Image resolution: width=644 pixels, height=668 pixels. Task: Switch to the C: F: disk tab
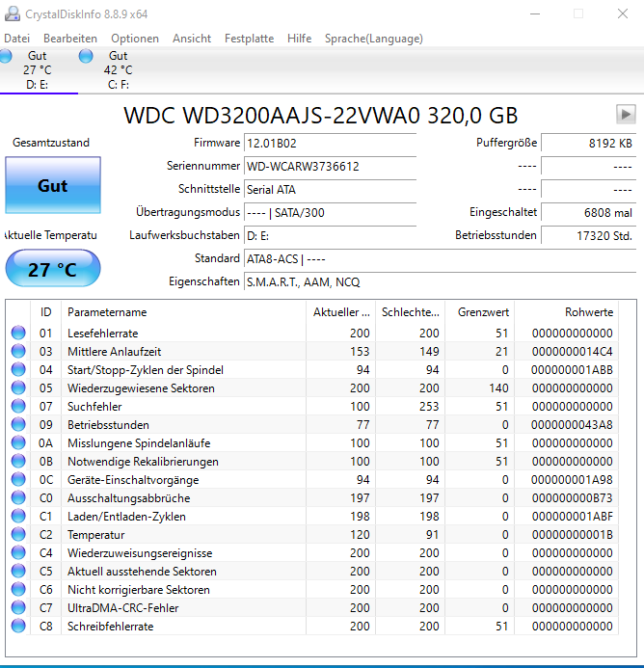coord(118,70)
